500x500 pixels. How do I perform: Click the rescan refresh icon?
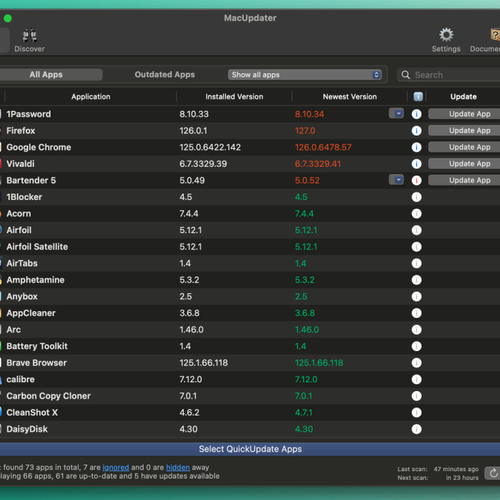(493, 473)
